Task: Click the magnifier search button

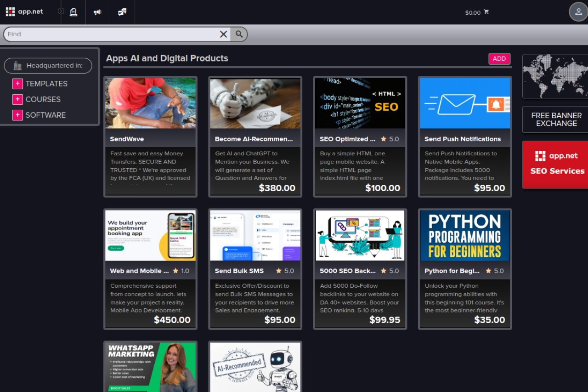Action: (x=239, y=34)
